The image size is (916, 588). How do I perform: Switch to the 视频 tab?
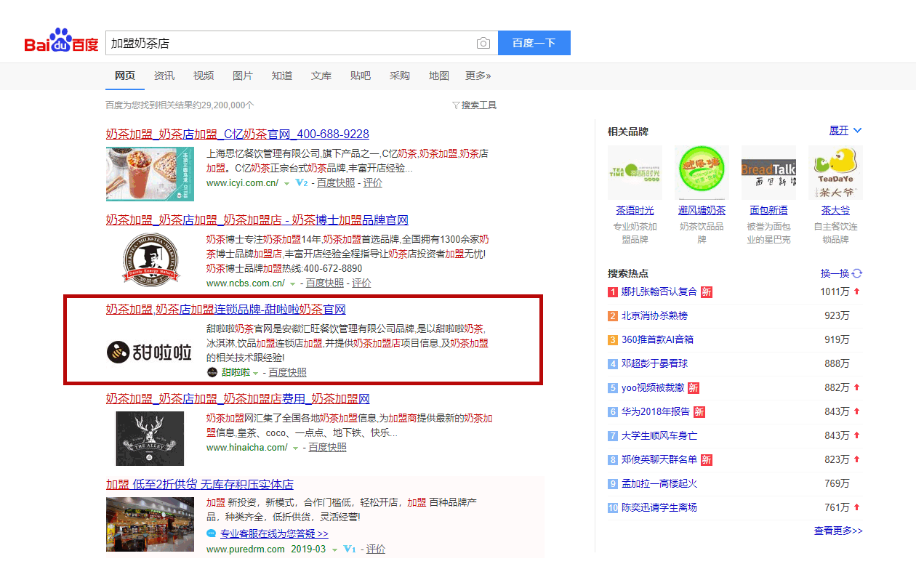pyautogui.click(x=204, y=76)
